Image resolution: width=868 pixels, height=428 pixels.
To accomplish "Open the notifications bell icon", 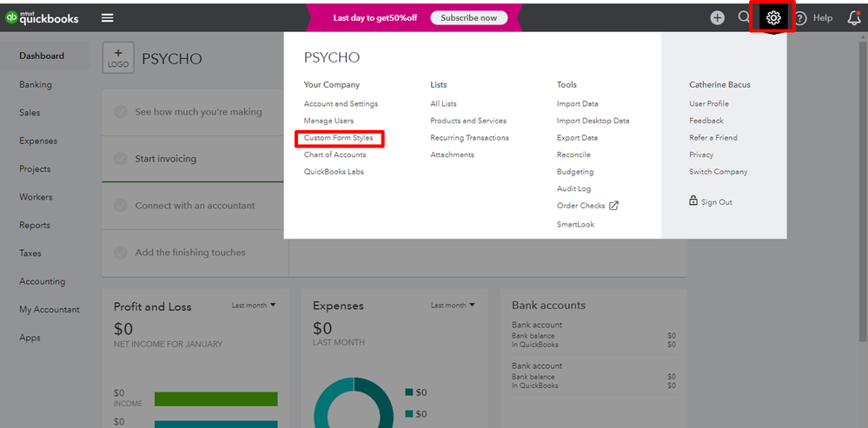I will [x=854, y=17].
